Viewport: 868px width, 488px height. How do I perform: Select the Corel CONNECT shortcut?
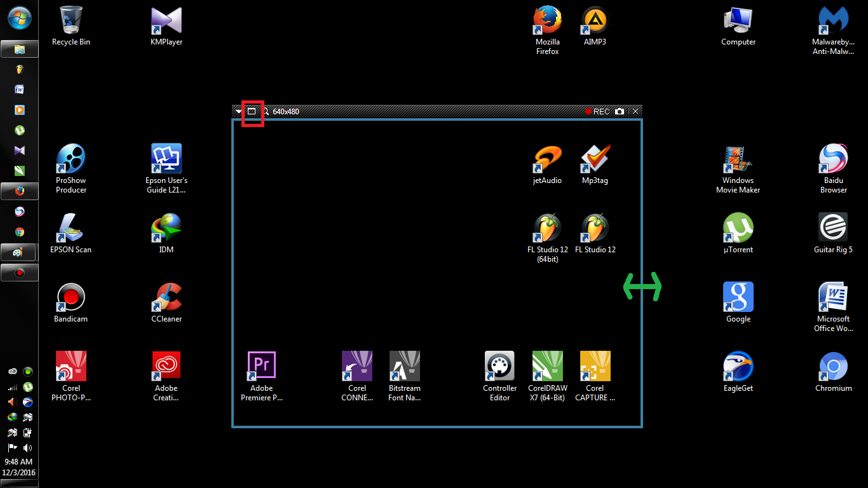(x=357, y=377)
